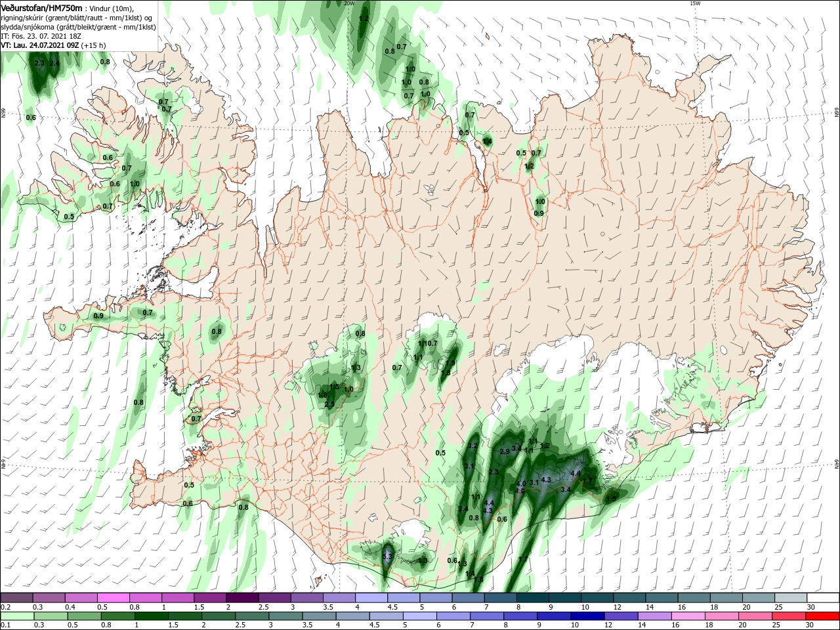Click the 'slydda/snjókoma' description line in the header
The width and height of the screenshot is (840, 630).
coord(78,27)
